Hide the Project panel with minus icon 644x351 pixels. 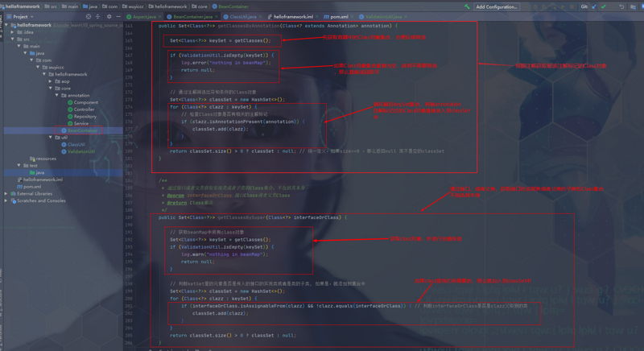(x=118, y=16)
